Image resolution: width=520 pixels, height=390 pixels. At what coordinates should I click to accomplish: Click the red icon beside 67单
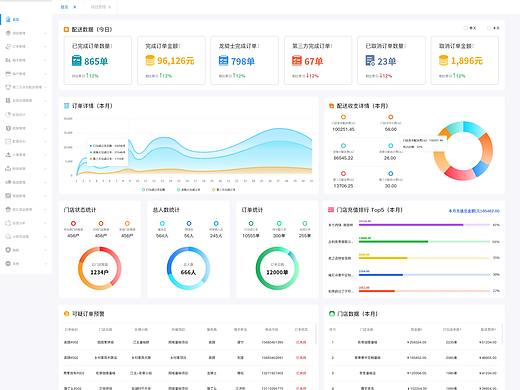pyautogui.click(x=297, y=60)
